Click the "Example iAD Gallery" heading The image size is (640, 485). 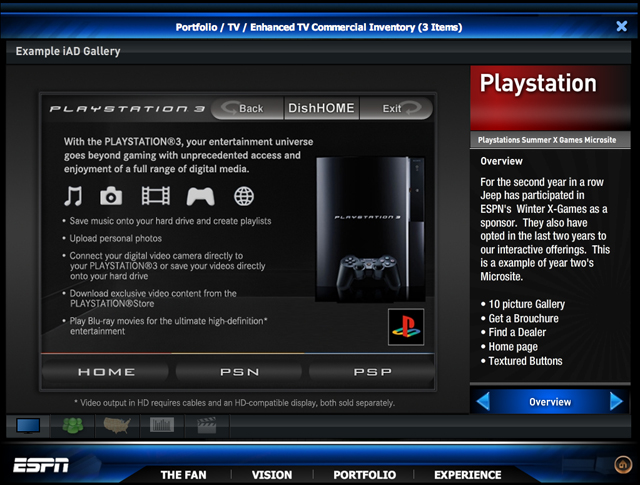point(68,51)
